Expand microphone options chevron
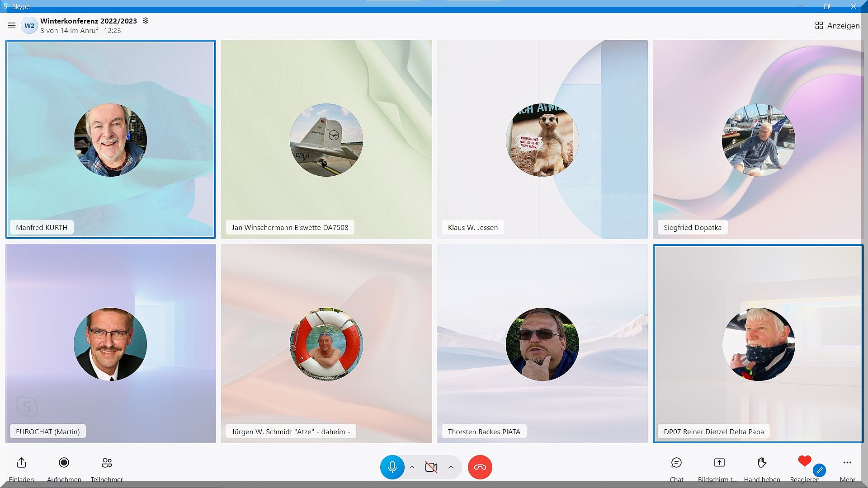Image resolution: width=868 pixels, height=488 pixels. tap(412, 467)
